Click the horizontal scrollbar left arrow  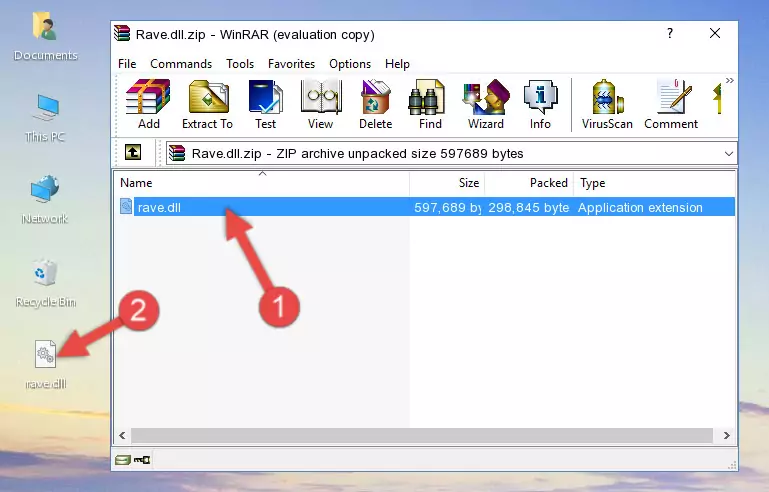tap(122, 435)
